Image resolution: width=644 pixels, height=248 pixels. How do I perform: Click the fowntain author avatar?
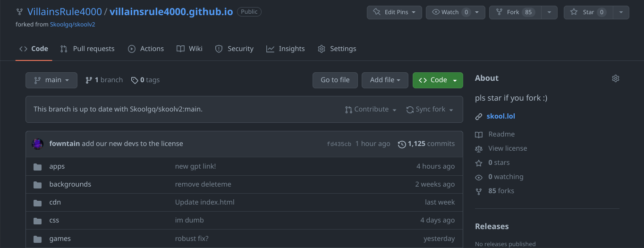38,144
